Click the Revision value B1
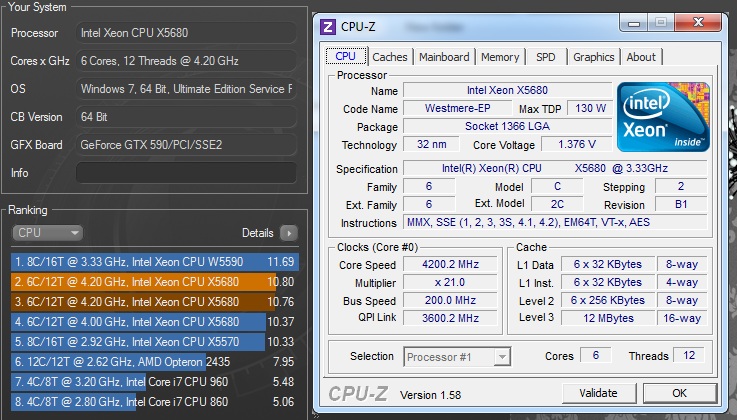The height and width of the screenshot is (420, 737). pyautogui.click(x=681, y=204)
